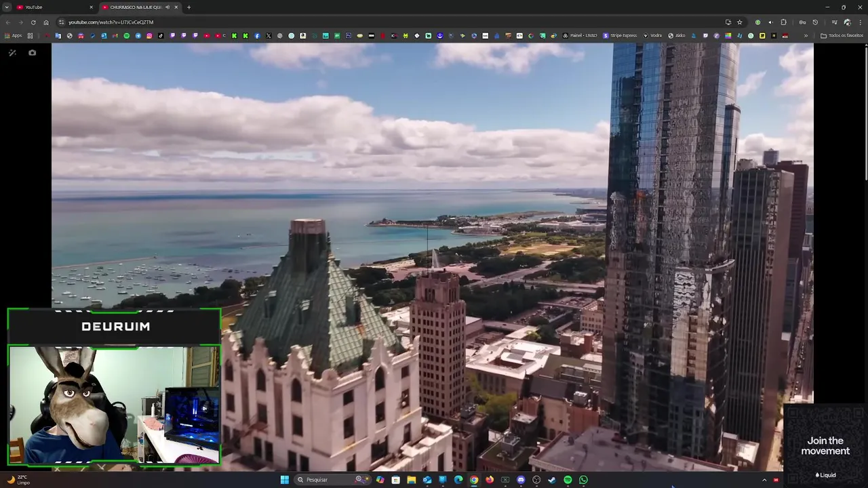Viewport: 868px width, 488px height.
Task: Click the camera screenshot overlay icon
Action: pyautogui.click(x=32, y=52)
